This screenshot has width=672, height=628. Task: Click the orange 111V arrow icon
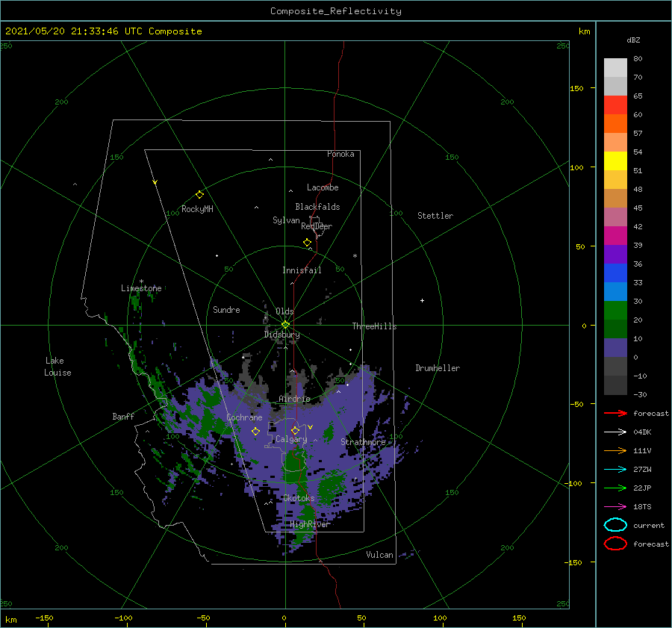[x=615, y=450]
